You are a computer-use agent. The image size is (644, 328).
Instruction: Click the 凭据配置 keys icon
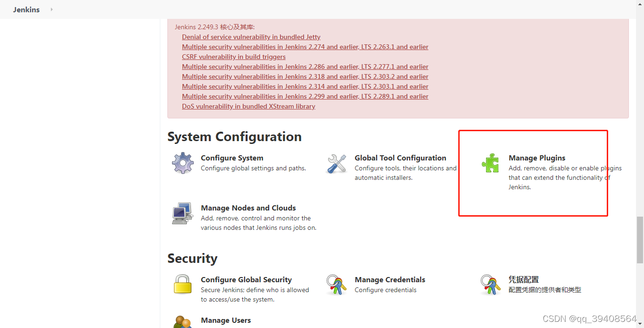pos(490,285)
